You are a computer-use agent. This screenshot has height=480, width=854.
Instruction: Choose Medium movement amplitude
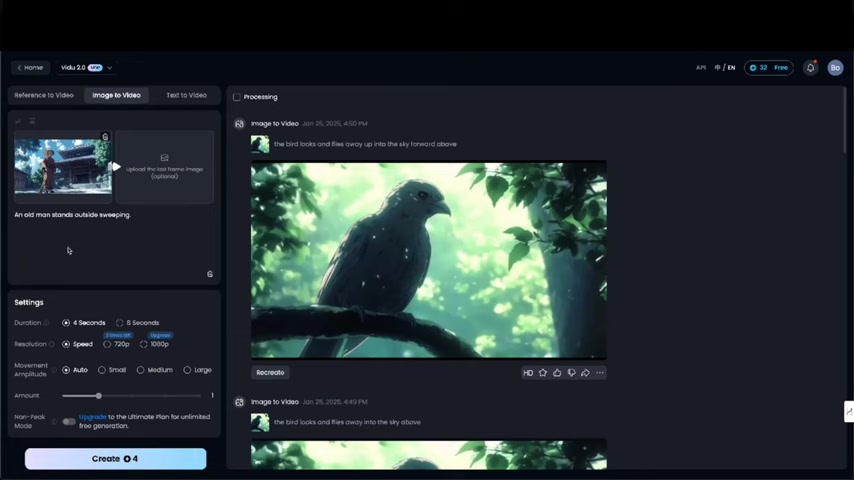pos(143,370)
